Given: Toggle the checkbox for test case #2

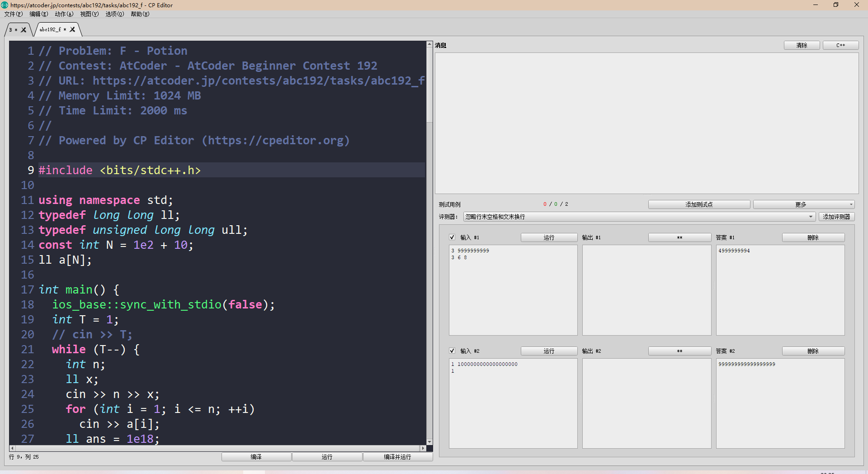Looking at the screenshot, I should (452, 351).
